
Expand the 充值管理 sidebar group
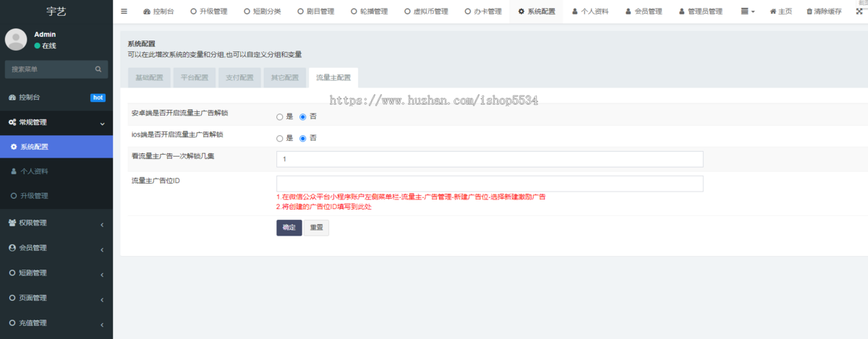click(56, 323)
